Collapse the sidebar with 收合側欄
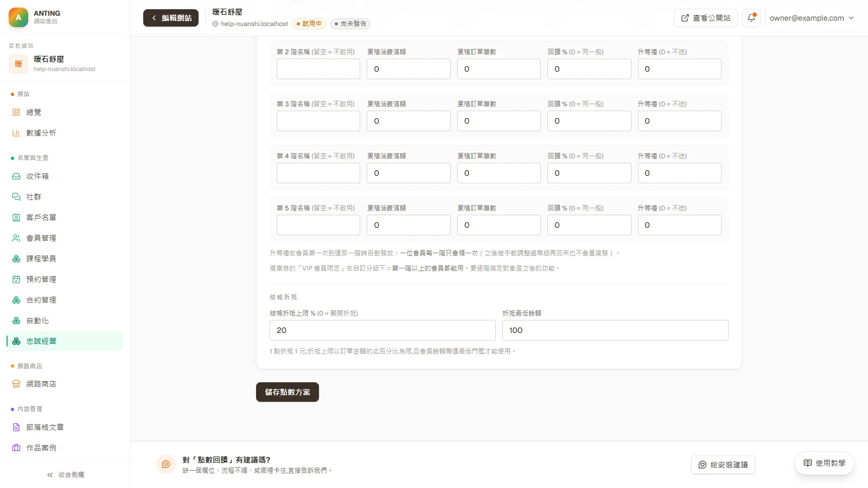The image size is (868, 488). point(65,475)
